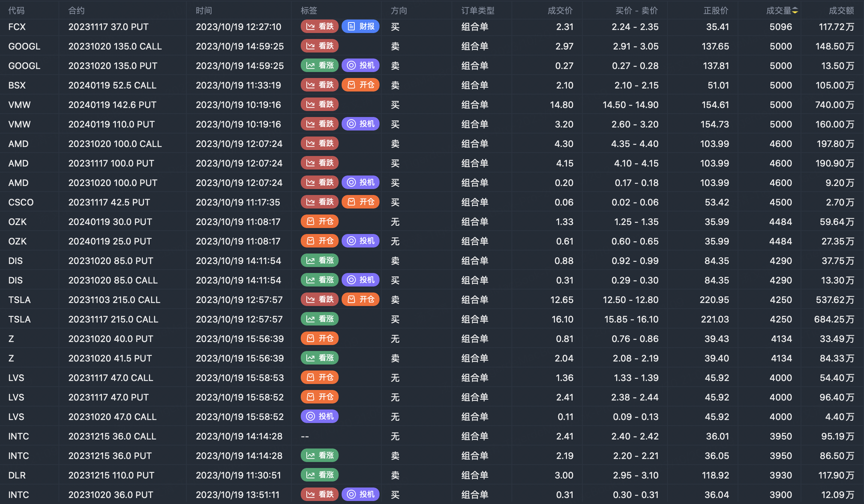Sort by the 成交量 column sort arrow
The image size is (864, 504).
(795, 11)
